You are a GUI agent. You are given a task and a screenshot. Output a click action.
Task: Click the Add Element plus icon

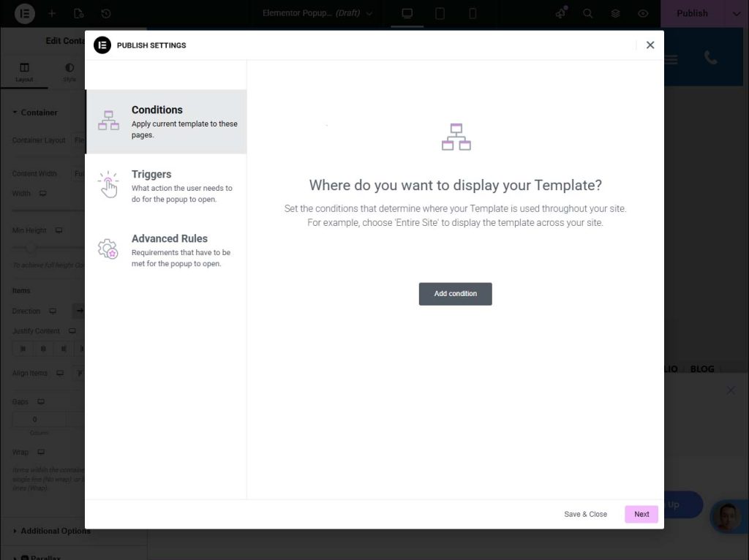click(51, 13)
